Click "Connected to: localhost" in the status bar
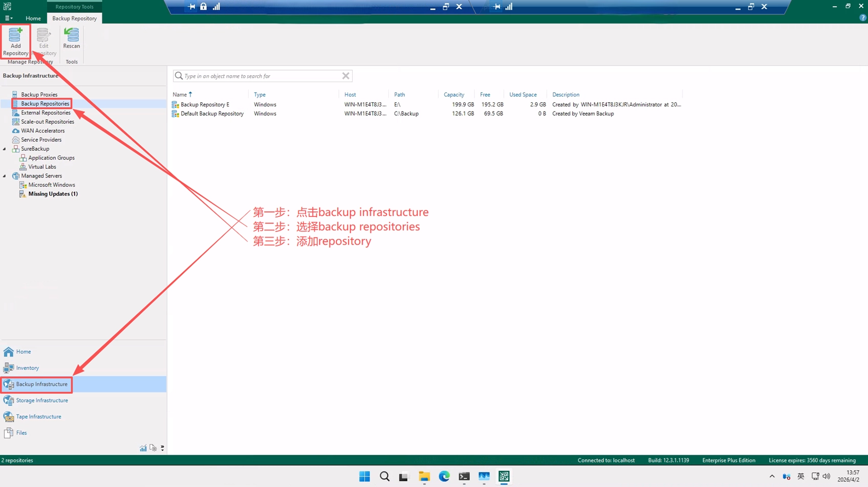 click(x=606, y=460)
